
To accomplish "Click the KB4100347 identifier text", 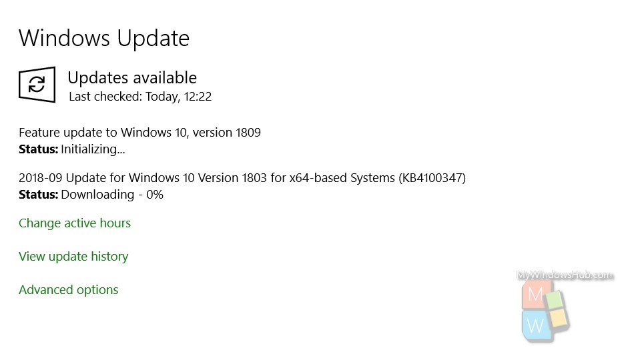I will [432, 178].
